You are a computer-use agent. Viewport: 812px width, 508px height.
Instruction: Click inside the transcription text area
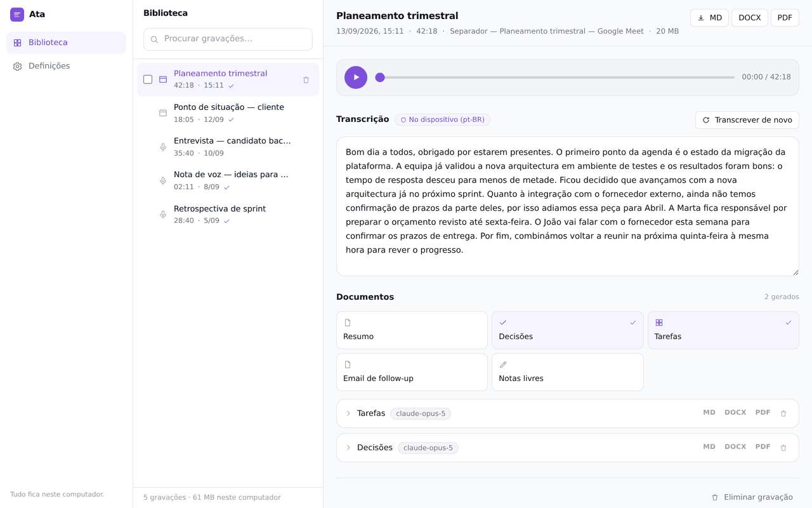point(567,206)
